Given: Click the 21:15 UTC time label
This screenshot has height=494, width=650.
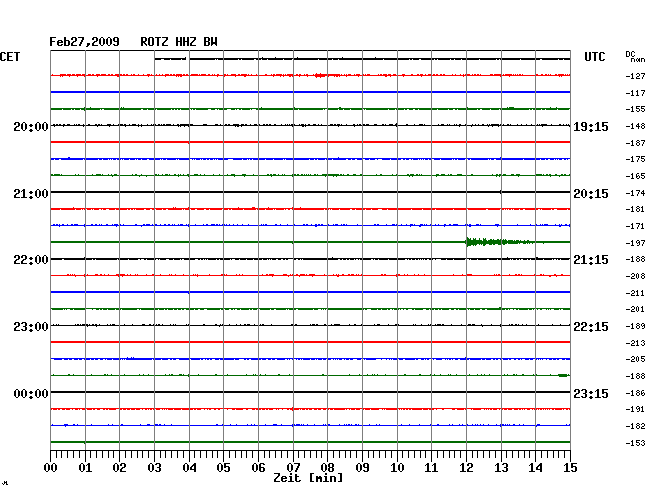Looking at the screenshot, I should [591, 260].
